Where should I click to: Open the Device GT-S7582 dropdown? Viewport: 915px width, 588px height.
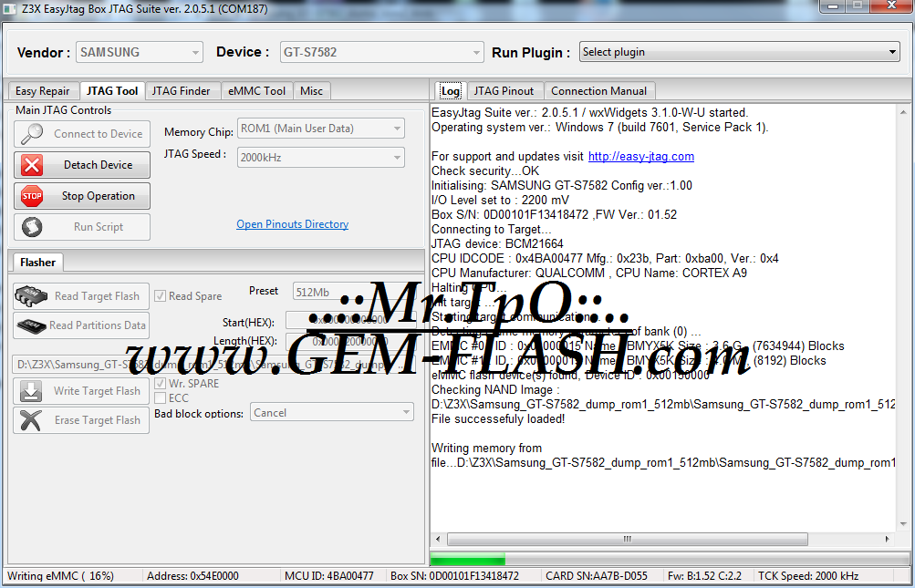click(x=381, y=52)
